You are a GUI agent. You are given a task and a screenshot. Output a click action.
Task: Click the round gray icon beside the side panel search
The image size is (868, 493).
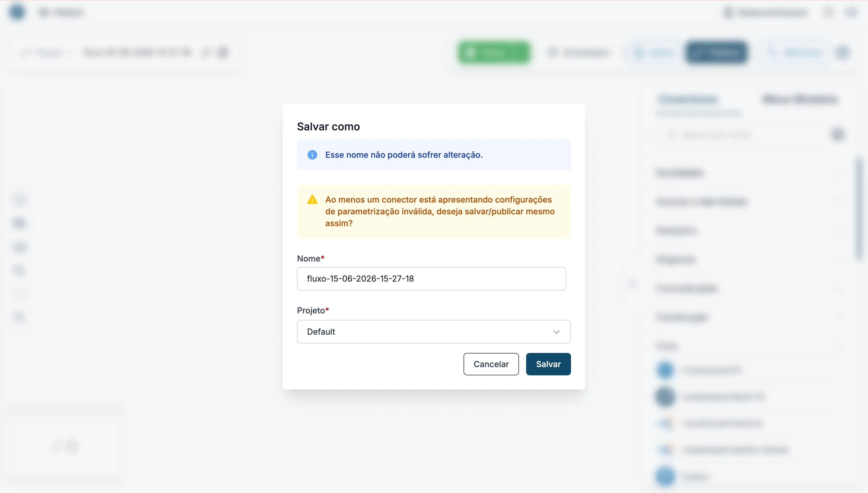(838, 134)
